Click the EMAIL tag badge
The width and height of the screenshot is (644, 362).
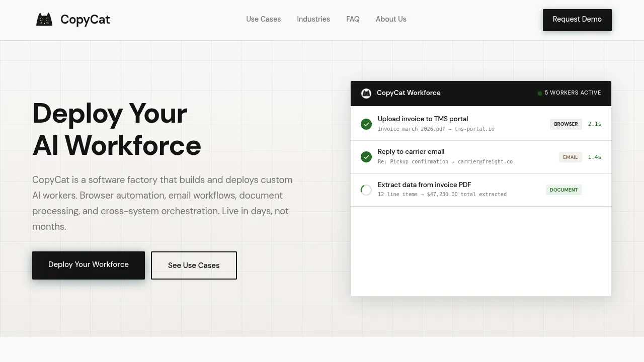click(571, 157)
